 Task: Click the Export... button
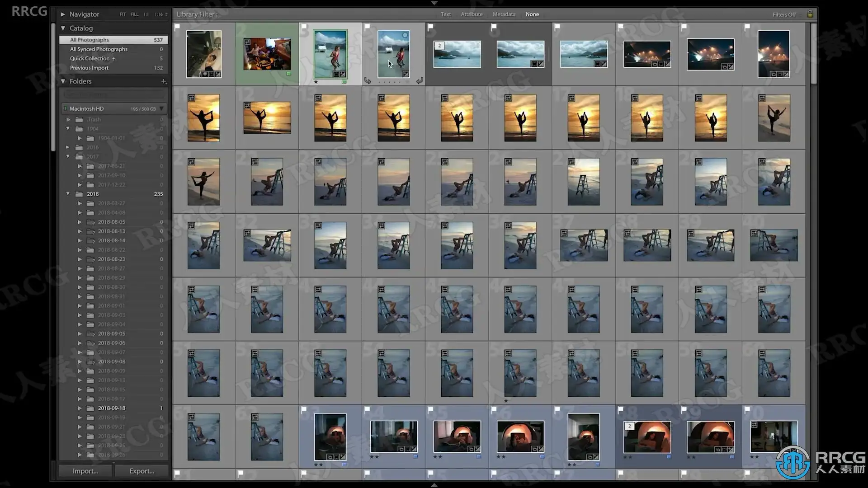142,471
